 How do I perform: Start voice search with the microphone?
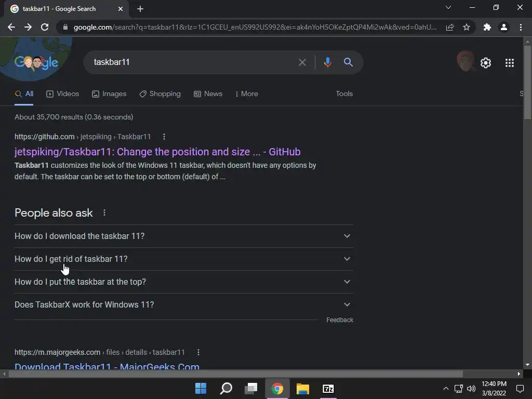click(x=327, y=62)
